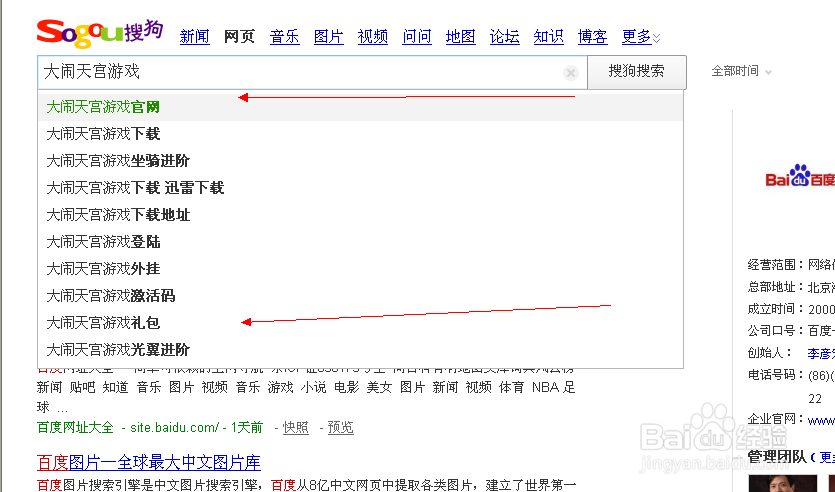This screenshot has width=835, height=492.
Task: Go to the 论坛 tab
Action: [x=505, y=37]
